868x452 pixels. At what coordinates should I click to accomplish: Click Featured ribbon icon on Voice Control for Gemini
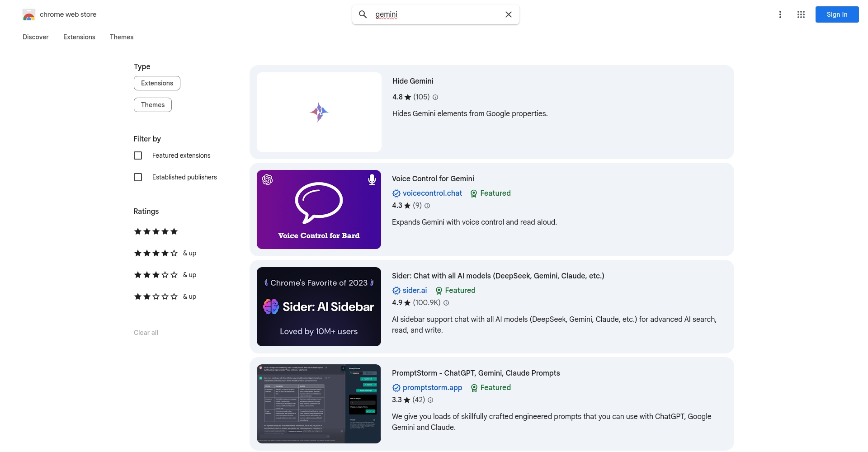(x=474, y=193)
